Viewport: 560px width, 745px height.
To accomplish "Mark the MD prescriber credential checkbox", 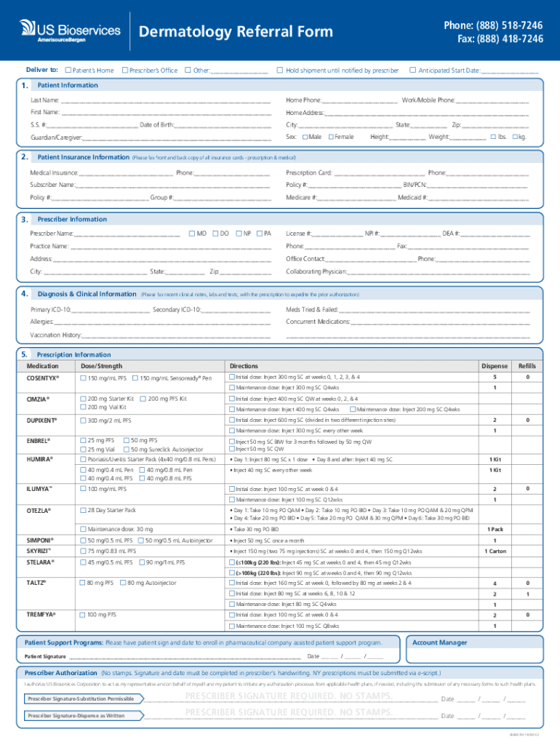I will (x=192, y=234).
